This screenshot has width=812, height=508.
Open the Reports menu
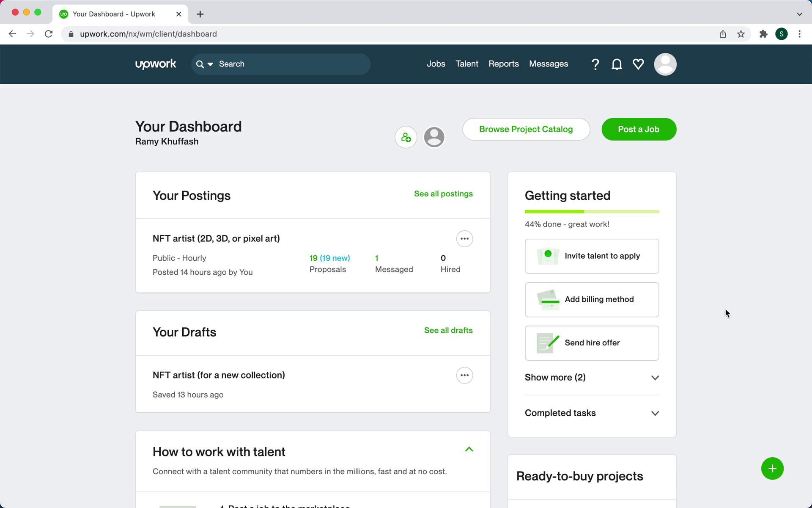point(503,64)
